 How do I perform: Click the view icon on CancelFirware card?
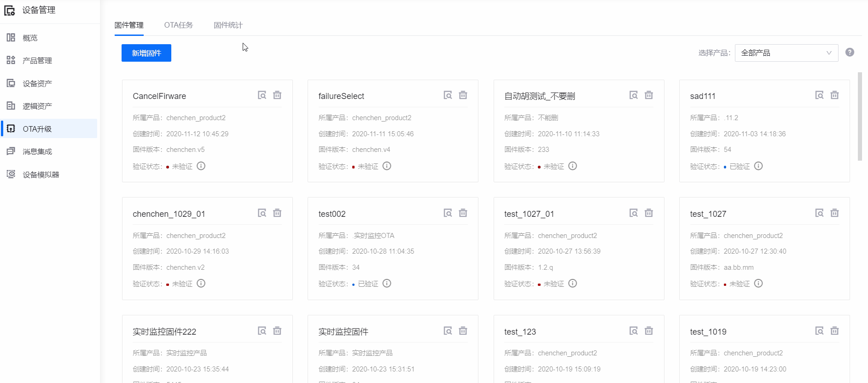pos(262,95)
